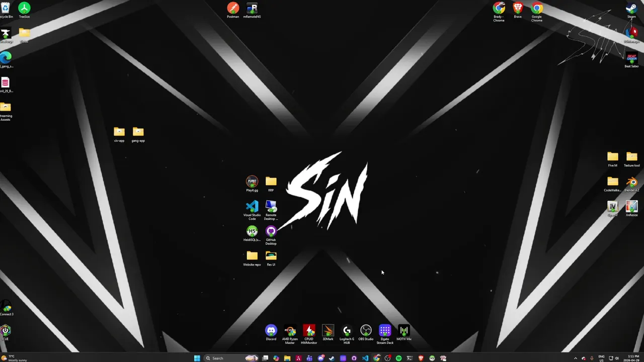
Task: Launch Blender 4.2 desktop shortcut
Action: (x=631, y=184)
